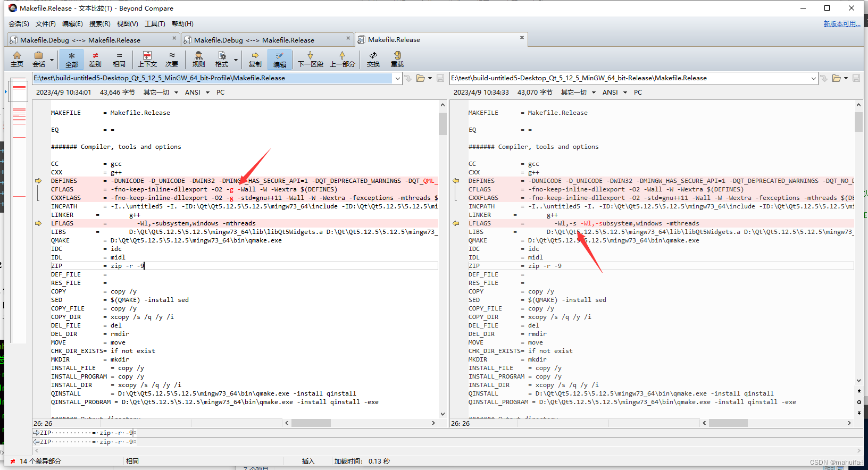Expand the 格式 dropdown arrow
Screen dimensions: 868x470
tap(236, 60)
